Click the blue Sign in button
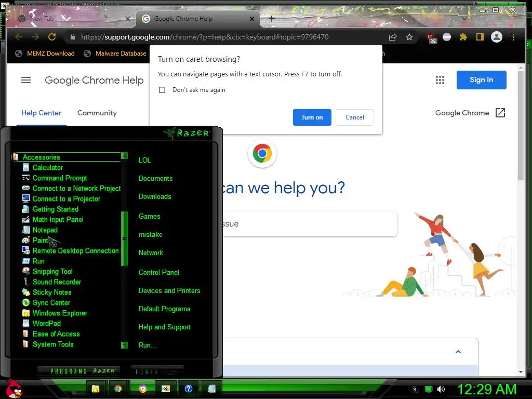 pyautogui.click(x=481, y=80)
